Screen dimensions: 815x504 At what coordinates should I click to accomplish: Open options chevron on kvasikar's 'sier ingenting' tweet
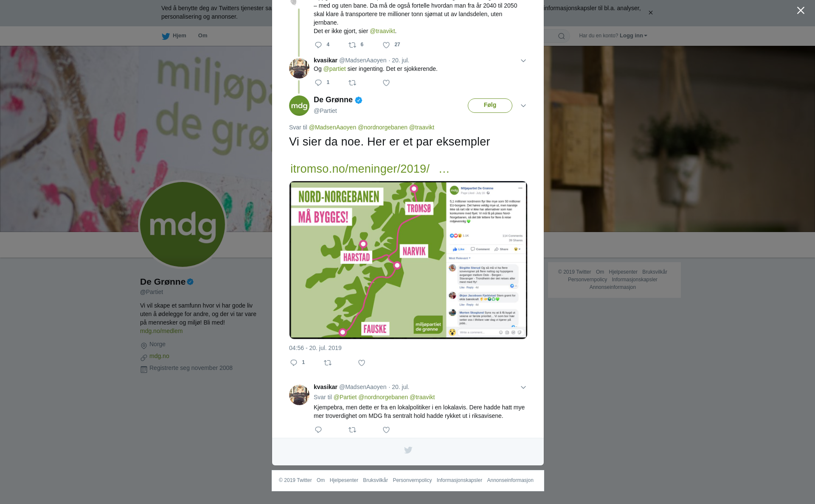pos(523,61)
